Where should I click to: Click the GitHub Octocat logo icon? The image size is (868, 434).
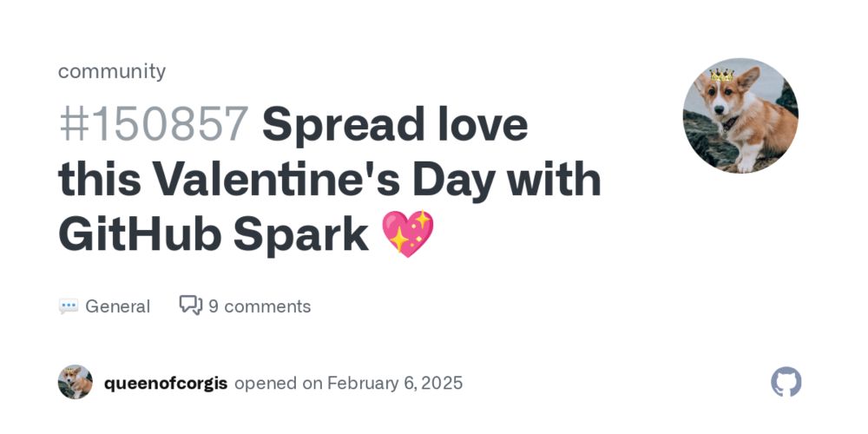[x=786, y=382]
